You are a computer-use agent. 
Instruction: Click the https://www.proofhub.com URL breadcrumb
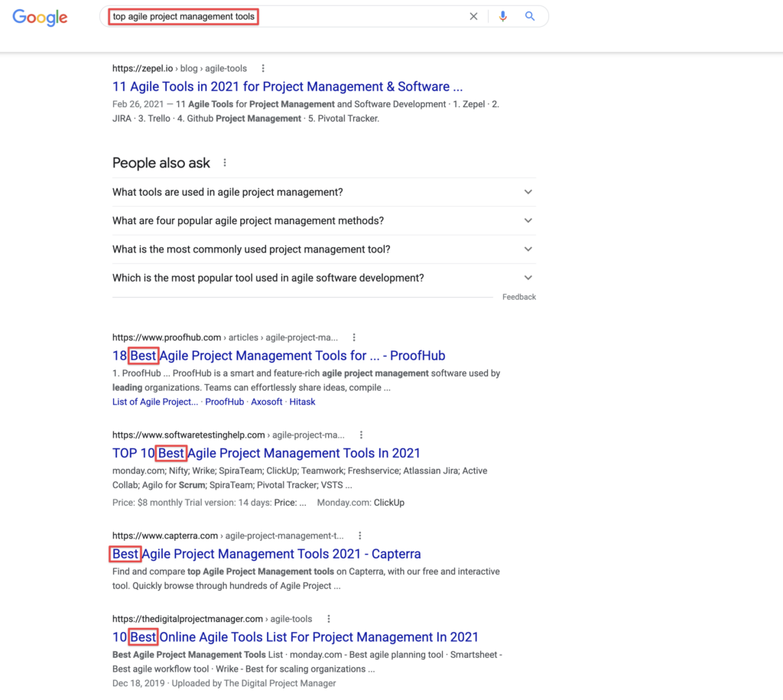(x=225, y=337)
